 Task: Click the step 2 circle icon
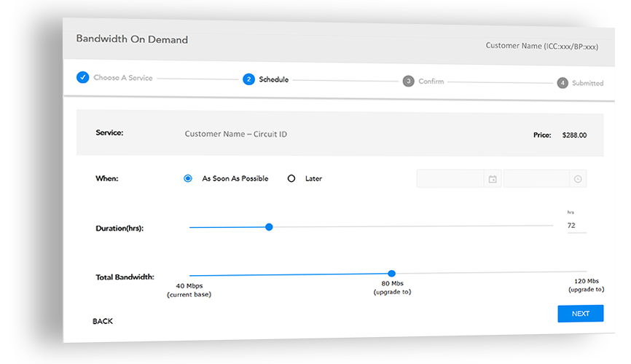pos(248,79)
